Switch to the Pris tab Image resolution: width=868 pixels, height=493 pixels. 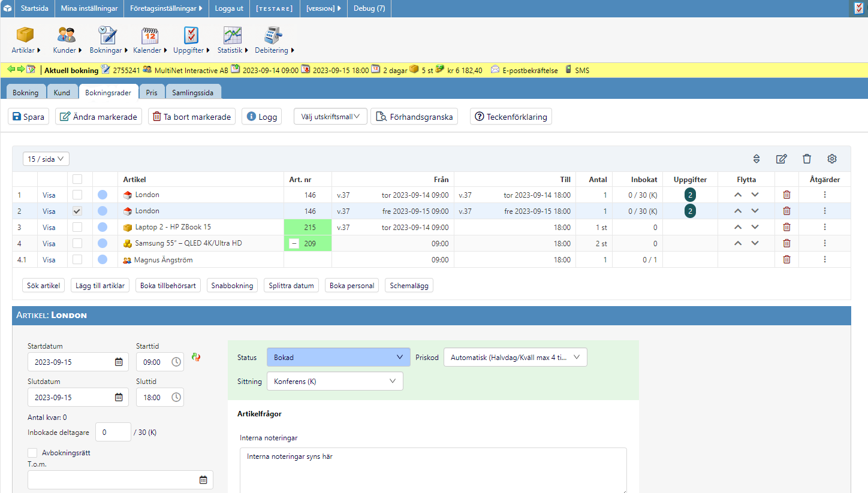(152, 93)
